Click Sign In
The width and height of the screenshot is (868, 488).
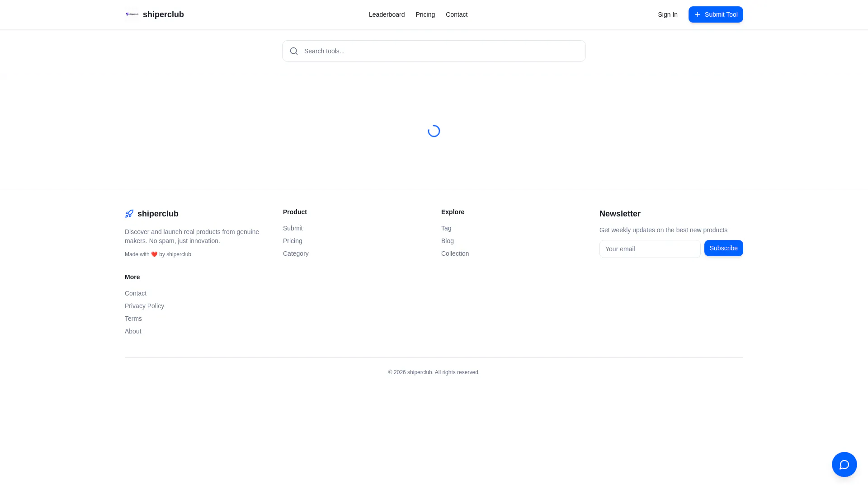(668, 14)
